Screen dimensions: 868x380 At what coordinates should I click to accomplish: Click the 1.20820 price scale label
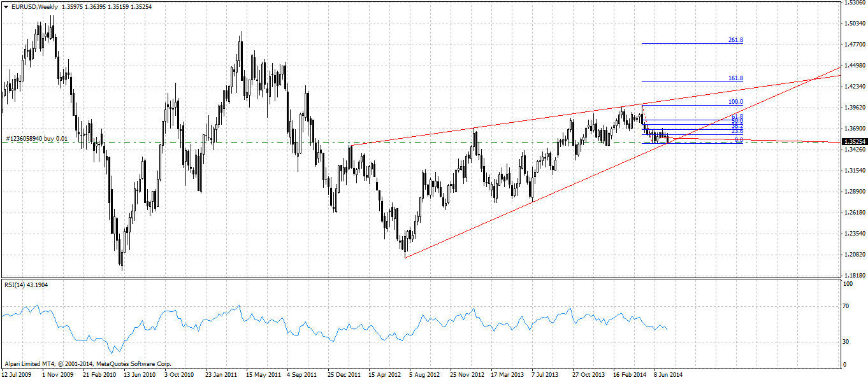tap(853, 255)
